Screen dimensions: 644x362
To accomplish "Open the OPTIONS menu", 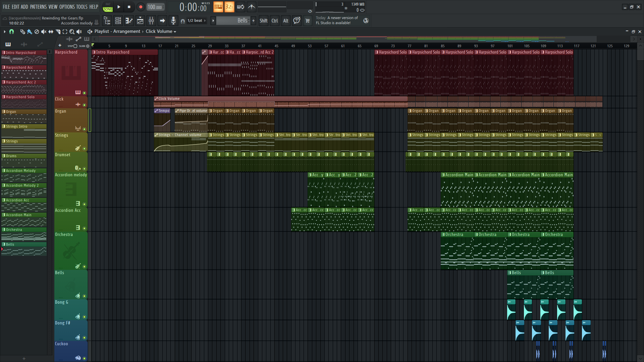I will tap(67, 7).
